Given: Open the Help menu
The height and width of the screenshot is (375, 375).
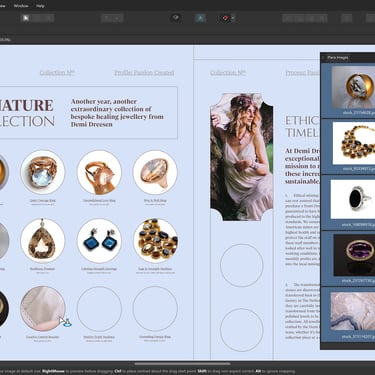Looking at the screenshot, I should [x=40, y=6].
